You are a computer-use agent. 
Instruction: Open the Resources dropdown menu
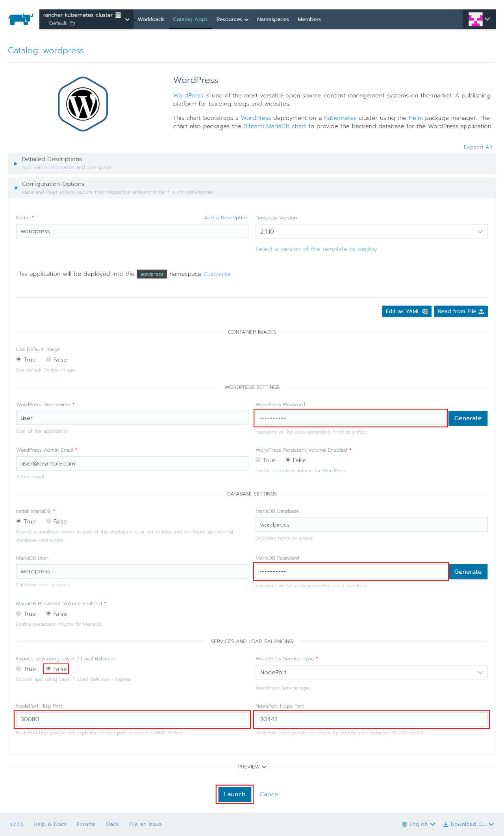pyautogui.click(x=232, y=19)
